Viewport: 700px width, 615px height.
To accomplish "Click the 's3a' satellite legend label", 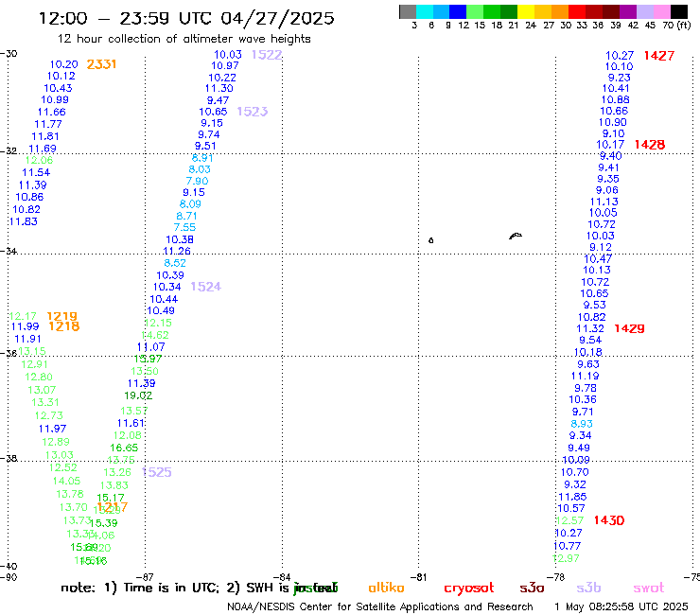I will [x=532, y=589].
